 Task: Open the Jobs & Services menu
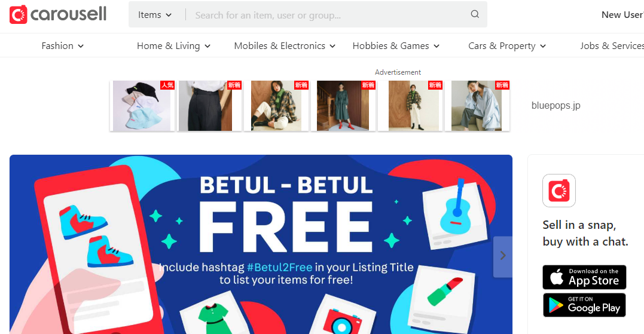(x=612, y=46)
